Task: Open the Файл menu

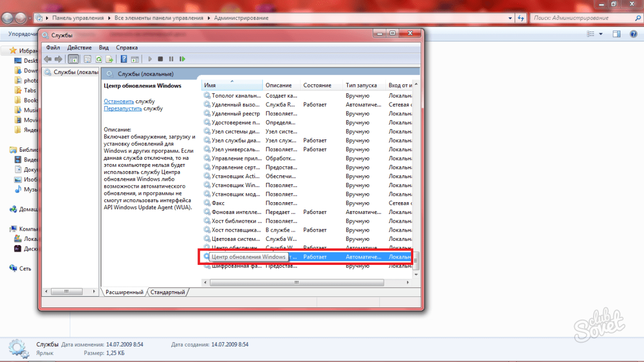Action: pyautogui.click(x=53, y=48)
